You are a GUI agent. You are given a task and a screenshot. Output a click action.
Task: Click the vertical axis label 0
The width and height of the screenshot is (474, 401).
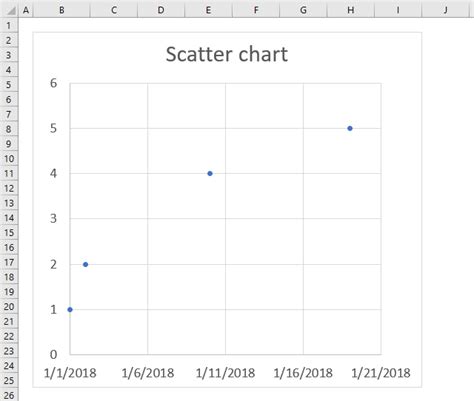pyautogui.click(x=53, y=354)
